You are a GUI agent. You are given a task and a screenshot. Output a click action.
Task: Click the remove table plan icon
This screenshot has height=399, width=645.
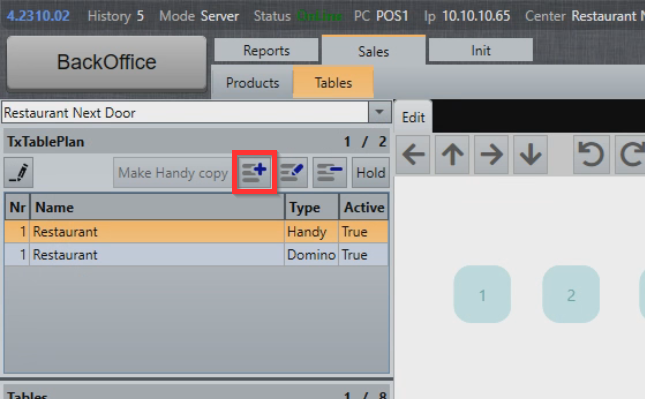coord(329,172)
